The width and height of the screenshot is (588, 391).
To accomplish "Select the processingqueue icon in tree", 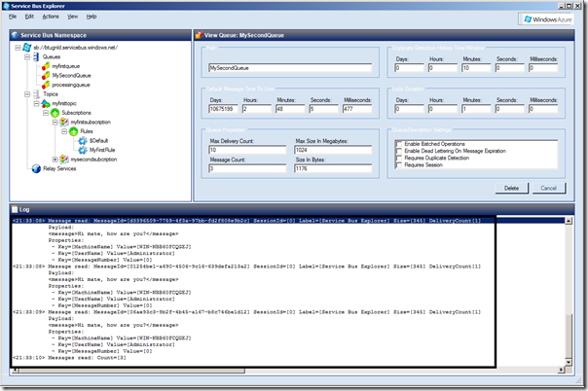I will point(45,85).
